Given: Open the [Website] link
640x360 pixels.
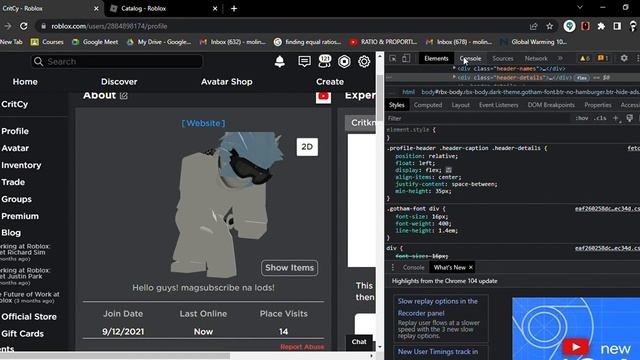Looking at the screenshot, I should point(203,123).
